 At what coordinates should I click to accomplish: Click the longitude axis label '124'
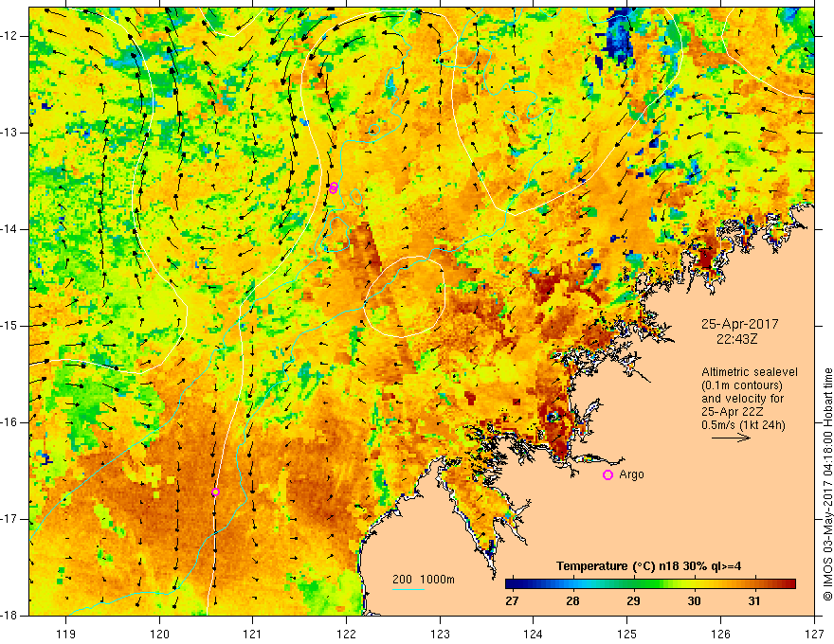(534, 634)
